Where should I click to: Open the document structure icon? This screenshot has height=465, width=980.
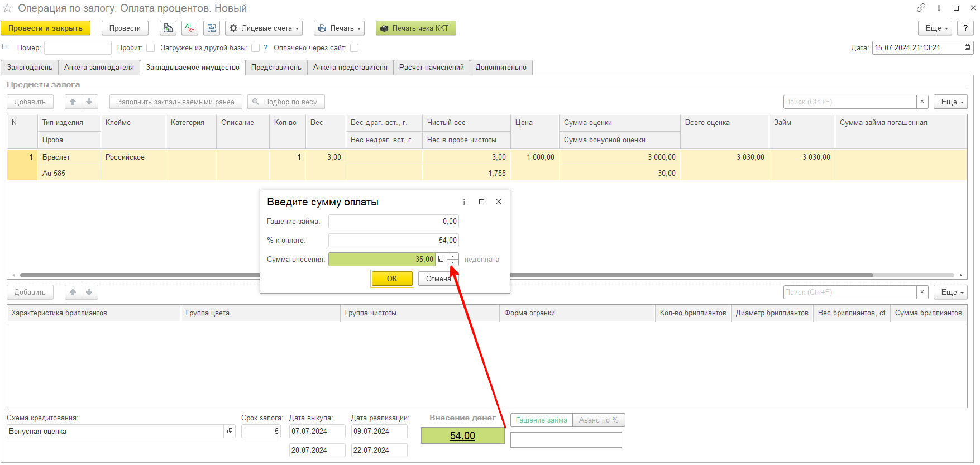click(212, 28)
